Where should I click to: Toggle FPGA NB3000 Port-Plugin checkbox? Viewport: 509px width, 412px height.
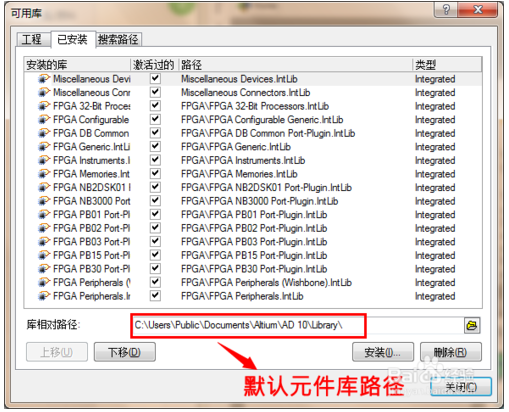click(155, 201)
